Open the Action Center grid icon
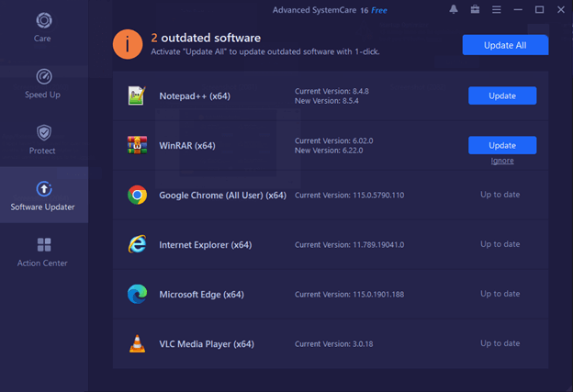The width and height of the screenshot is (573, 392). point(43,245)
